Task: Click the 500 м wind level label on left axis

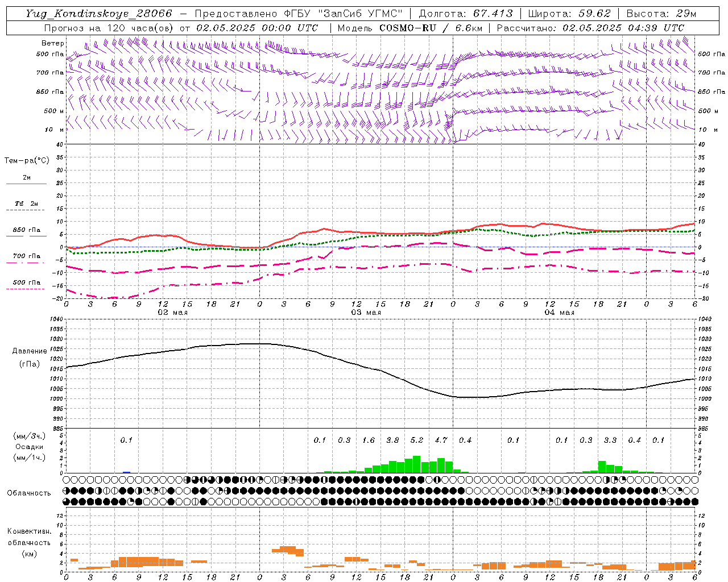Action: [x=54, y=111]
